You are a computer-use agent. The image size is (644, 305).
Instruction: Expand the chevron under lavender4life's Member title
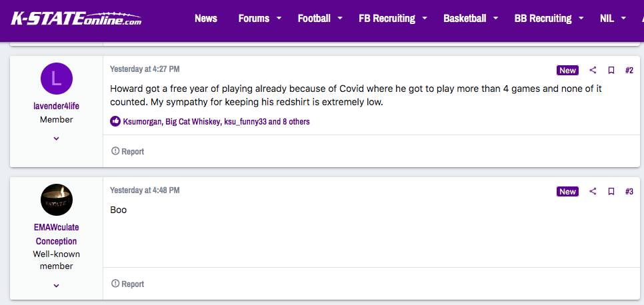coord(57,139)
